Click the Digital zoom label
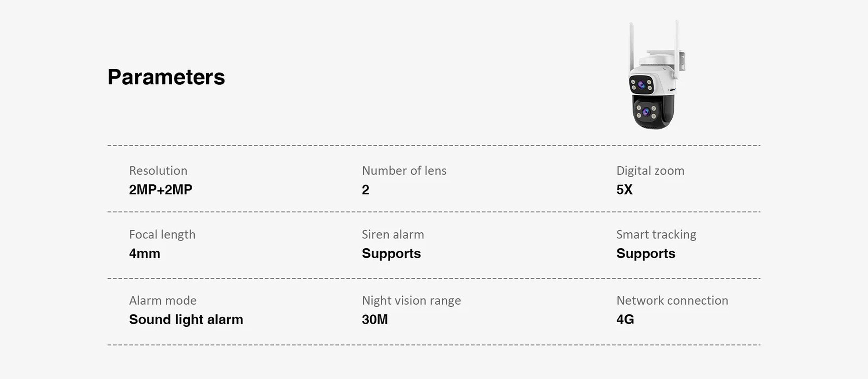 point(650,171)
